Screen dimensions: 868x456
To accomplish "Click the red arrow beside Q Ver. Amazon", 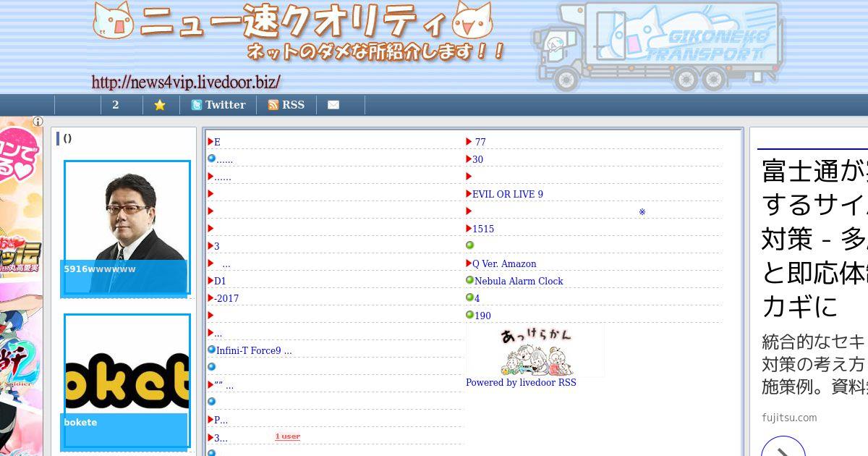I will [469, 263].
